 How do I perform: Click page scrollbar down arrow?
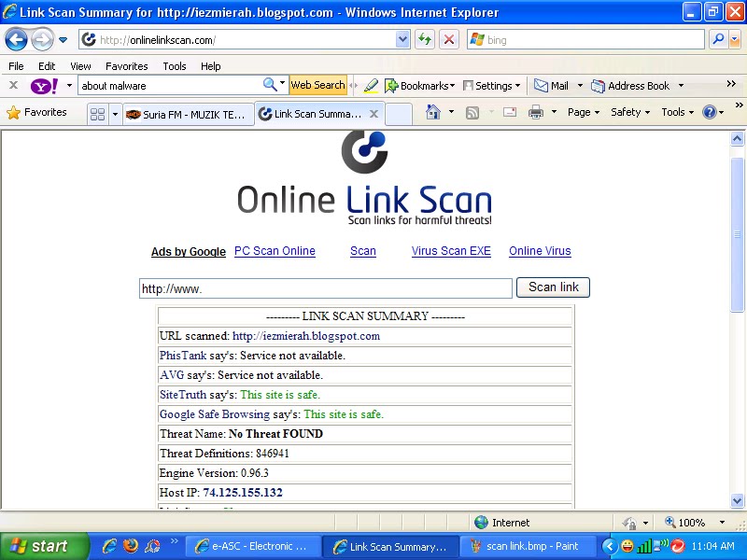click(x=737, y=500)
